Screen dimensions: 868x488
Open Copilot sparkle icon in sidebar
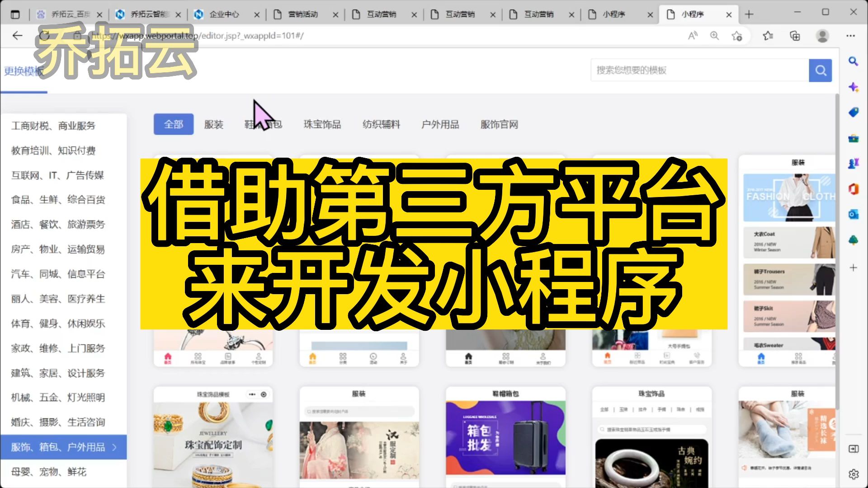853,87
